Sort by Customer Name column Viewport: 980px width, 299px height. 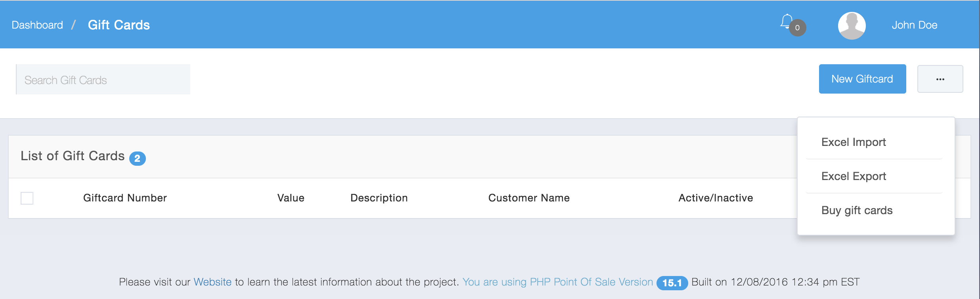pyautogui.click(x=529, y=198)
